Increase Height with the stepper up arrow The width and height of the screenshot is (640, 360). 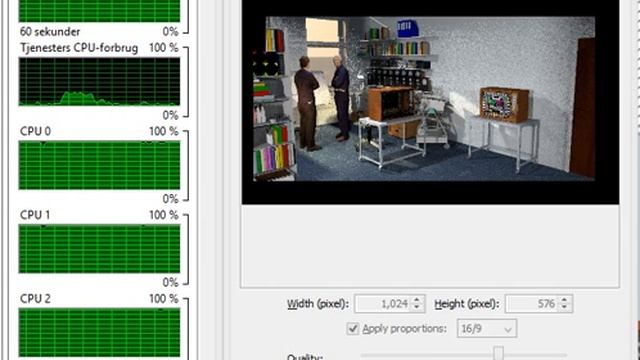coord(564,300)
